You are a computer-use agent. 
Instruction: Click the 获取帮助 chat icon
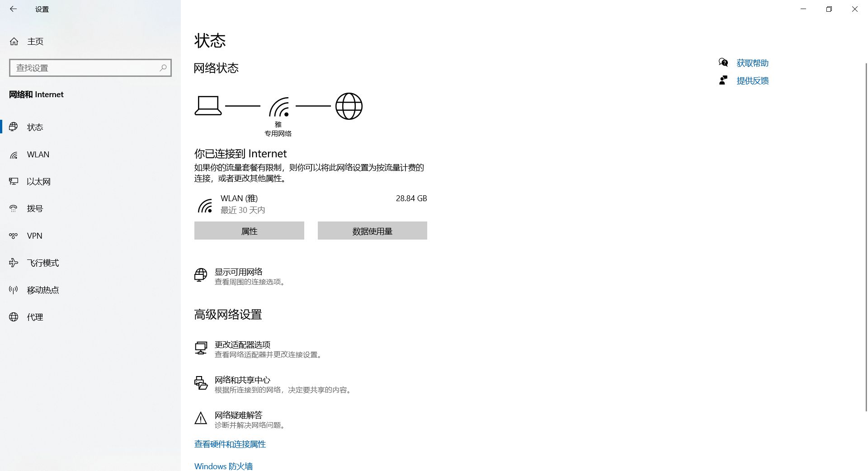pyautogui.click(x=724, y=63)
